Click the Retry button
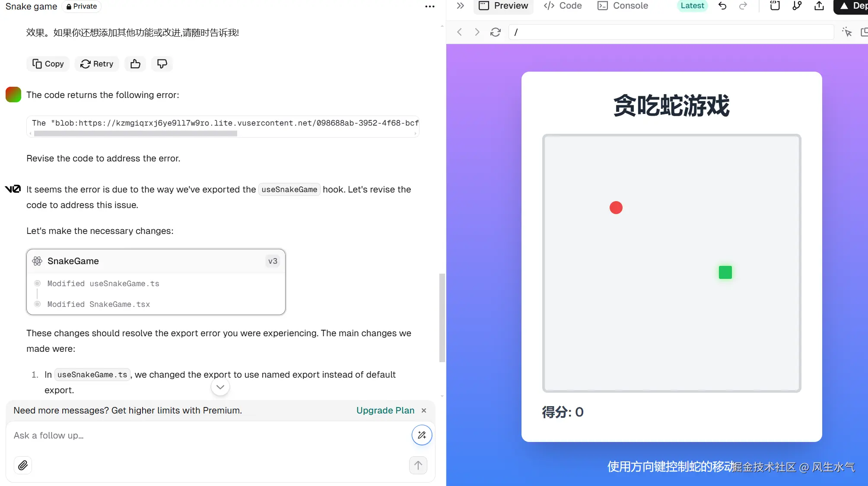Screen dimensions: 868x486 click(97, 64)
